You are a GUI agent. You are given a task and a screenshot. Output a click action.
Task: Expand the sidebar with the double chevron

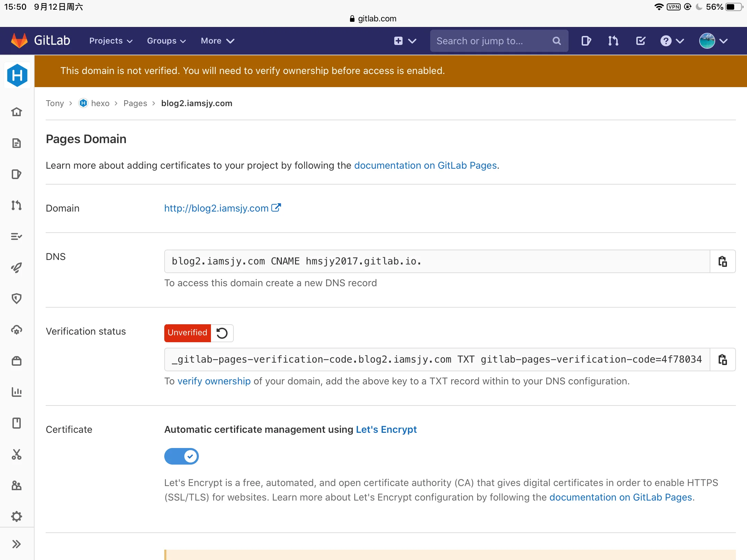pos(17,544)
